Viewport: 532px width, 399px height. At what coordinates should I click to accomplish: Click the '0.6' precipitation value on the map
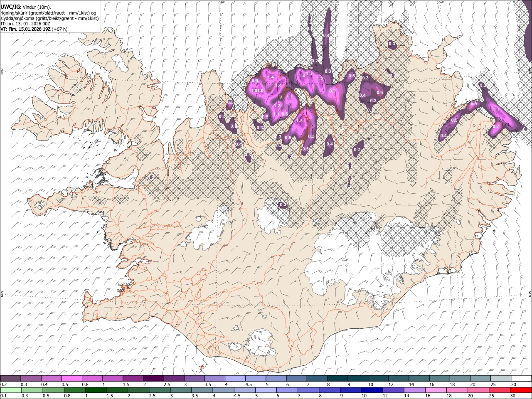(285, 114)
